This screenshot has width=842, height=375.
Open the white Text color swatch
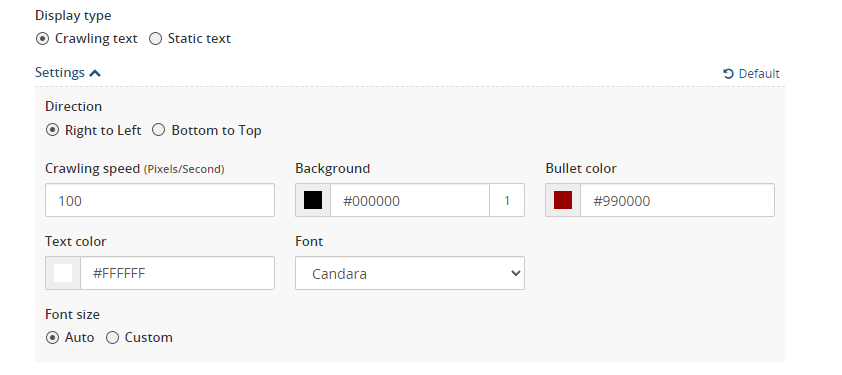coord(63,273)
